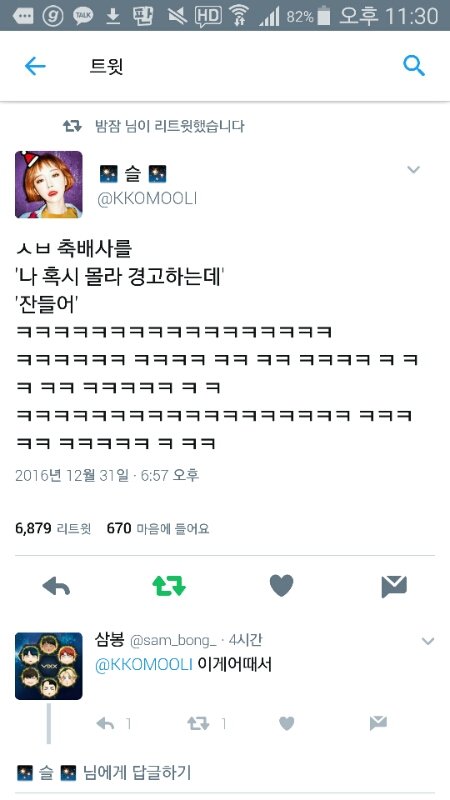Open @sam_bong_ profile handle
Image resolution: width=450 pixels, height=800 pixels.
173,641
